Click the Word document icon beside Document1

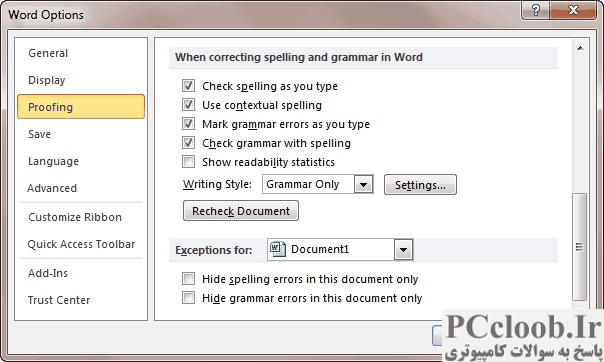(x=278, y=249)
